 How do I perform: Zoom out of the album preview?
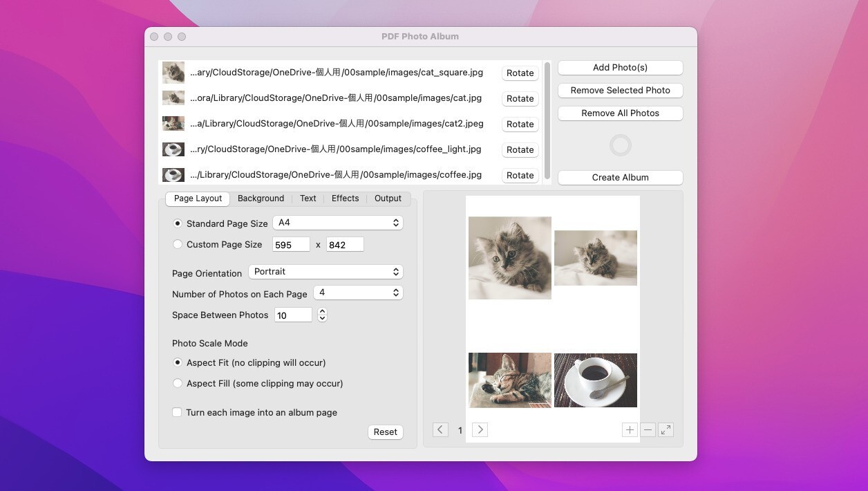pyautogui.click(x=648, y=429)
